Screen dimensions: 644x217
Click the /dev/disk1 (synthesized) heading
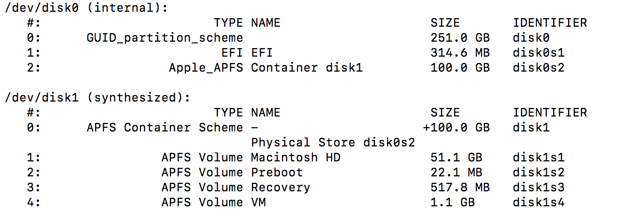click(x=98, y=98)
